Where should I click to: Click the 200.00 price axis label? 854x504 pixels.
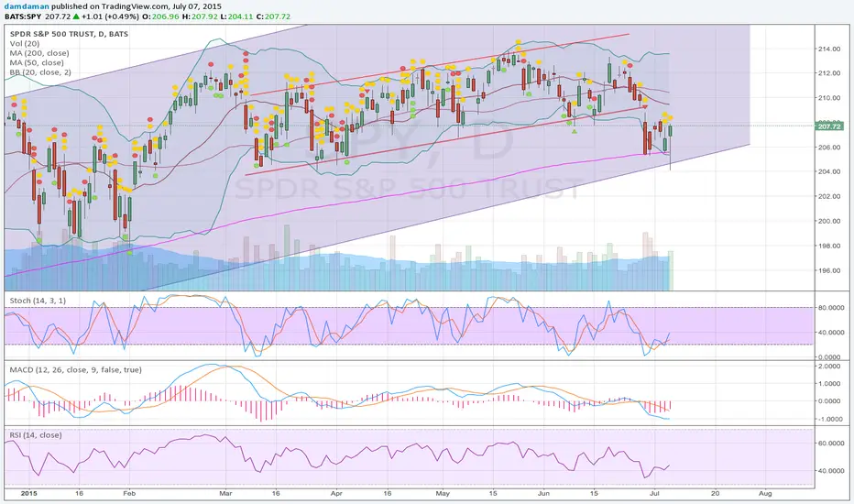829,221
